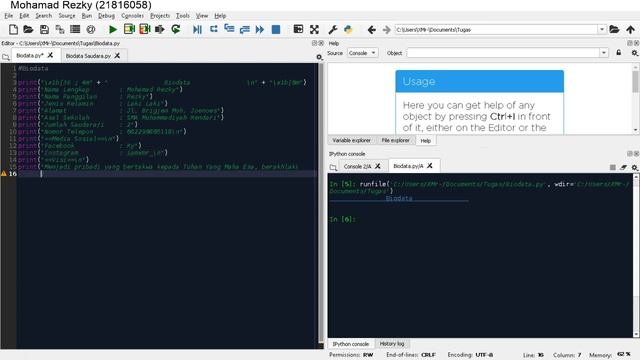Click the End-of-lines CRLF status entry
This screenshot has height=360, width=640.
pos(411,355)
